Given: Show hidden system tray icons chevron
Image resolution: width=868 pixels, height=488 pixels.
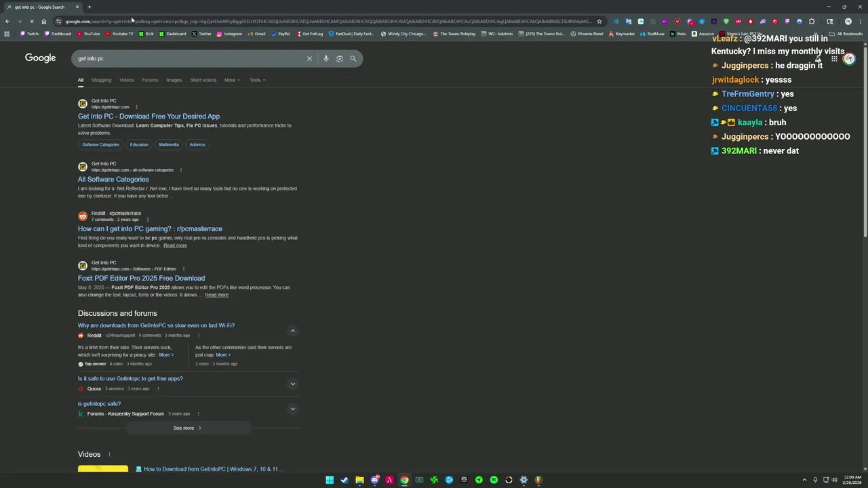Looking at the screenshot, I should (804, 480).
